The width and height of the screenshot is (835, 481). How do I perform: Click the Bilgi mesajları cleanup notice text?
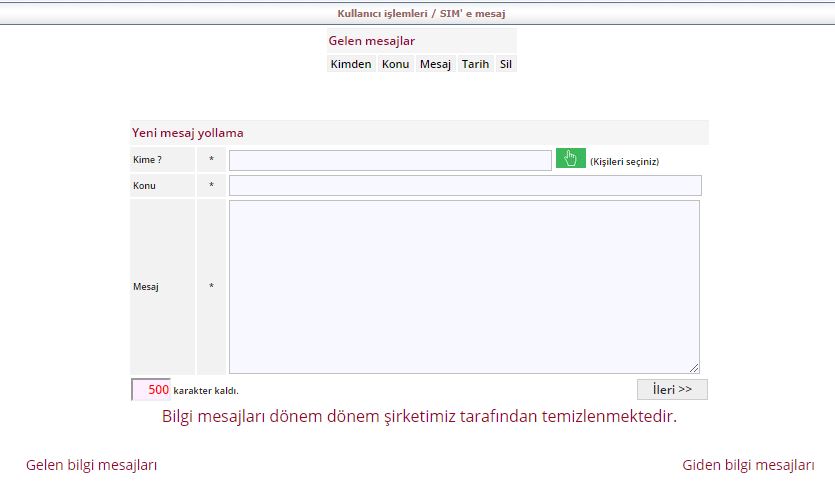[x=419, y=416]
